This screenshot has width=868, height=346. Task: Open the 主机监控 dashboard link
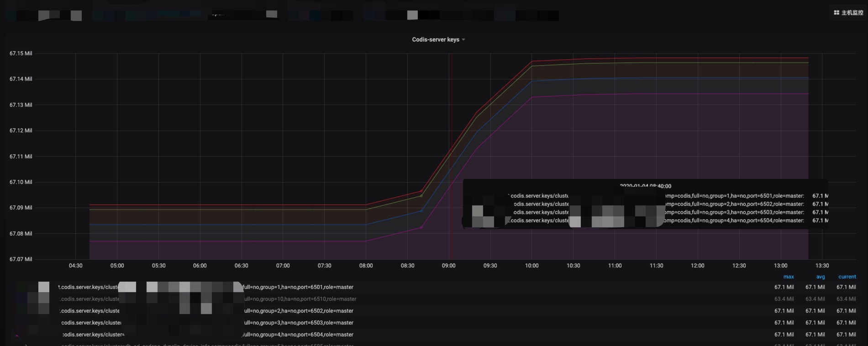848,13
